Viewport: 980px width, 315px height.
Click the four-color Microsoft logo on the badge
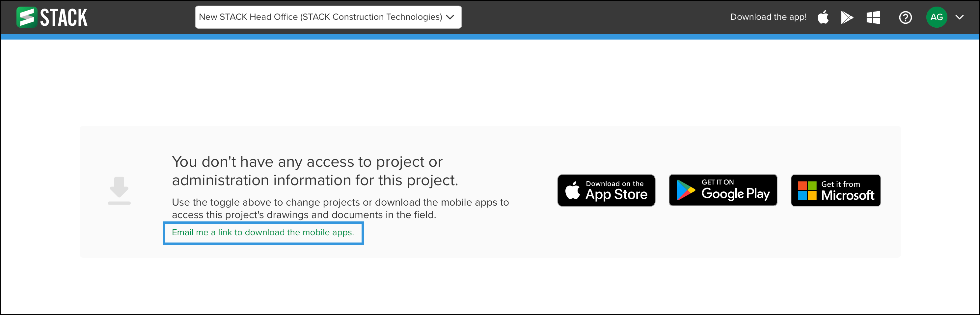807,190
